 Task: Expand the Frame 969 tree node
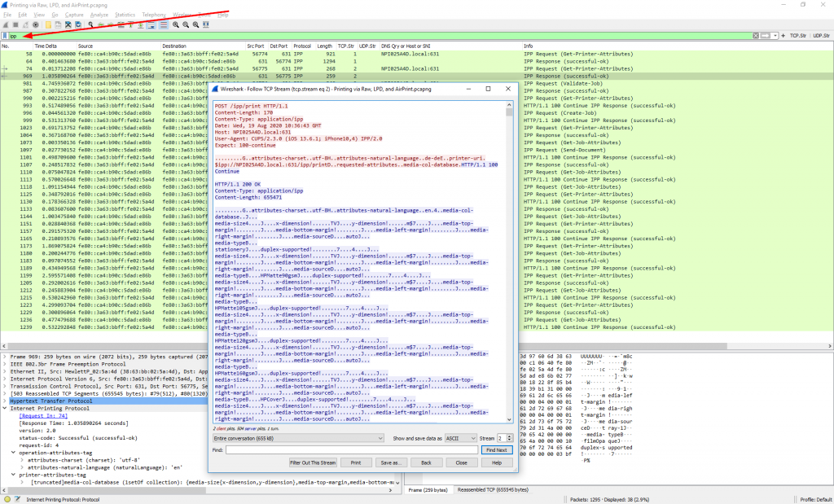pyautogui.click(x=4, y=357)
